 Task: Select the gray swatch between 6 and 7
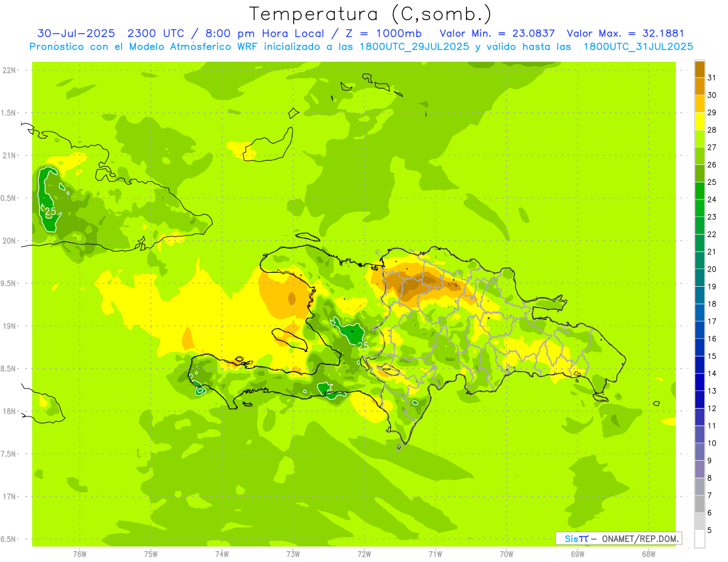coord(699,504)
